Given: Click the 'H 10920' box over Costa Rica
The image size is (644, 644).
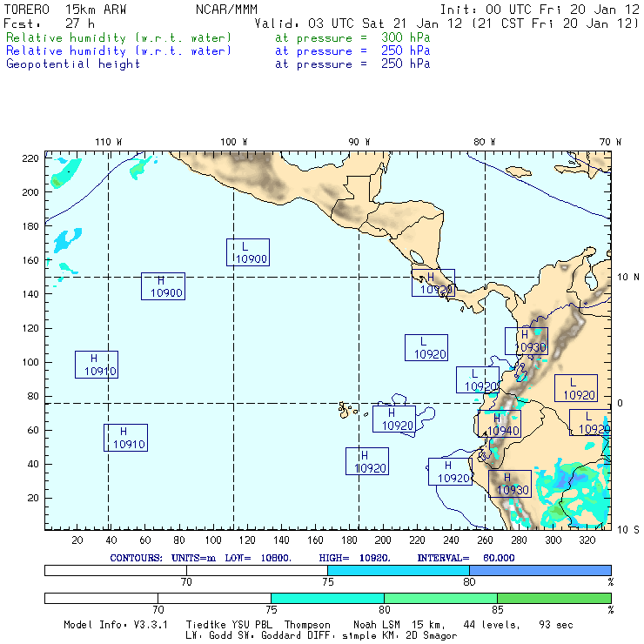Looking at the screenshot, I should [433, 283].
